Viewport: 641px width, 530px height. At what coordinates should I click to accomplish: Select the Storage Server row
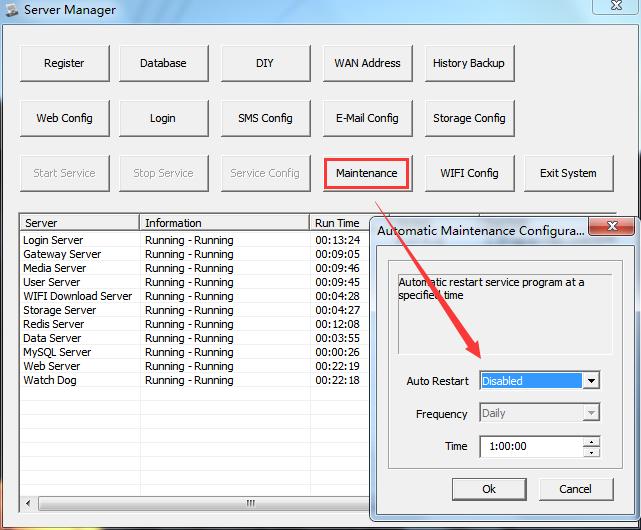[x=195, y=310]
